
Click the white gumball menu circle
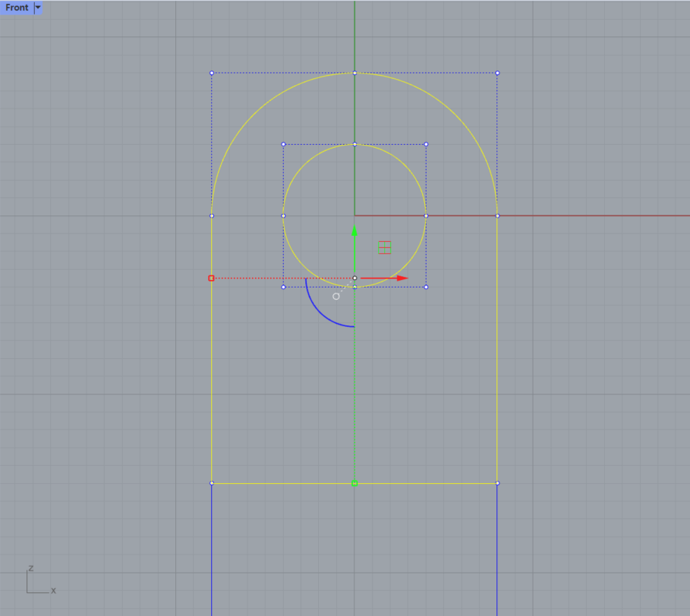[x=336, y=297]
